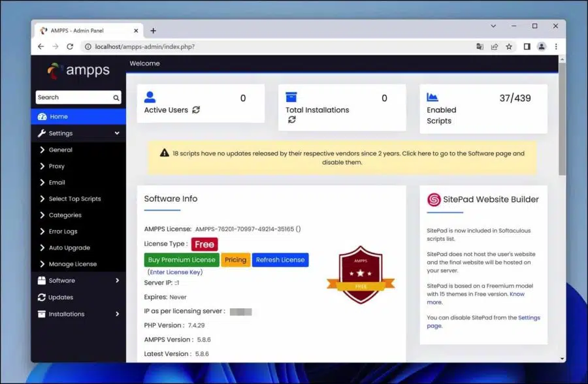The height and width of the screenshot is (384, 588).
Task: Click Enter License Key link
Action: (x=175, y=272)
